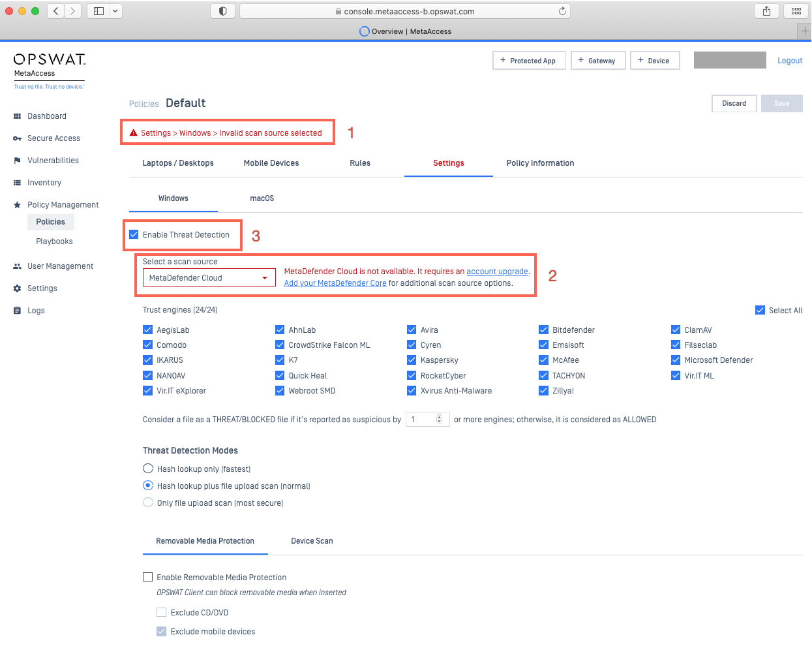Click the Discard button
The height and width of the screenshot is (650, 812).
click(734, 104)
